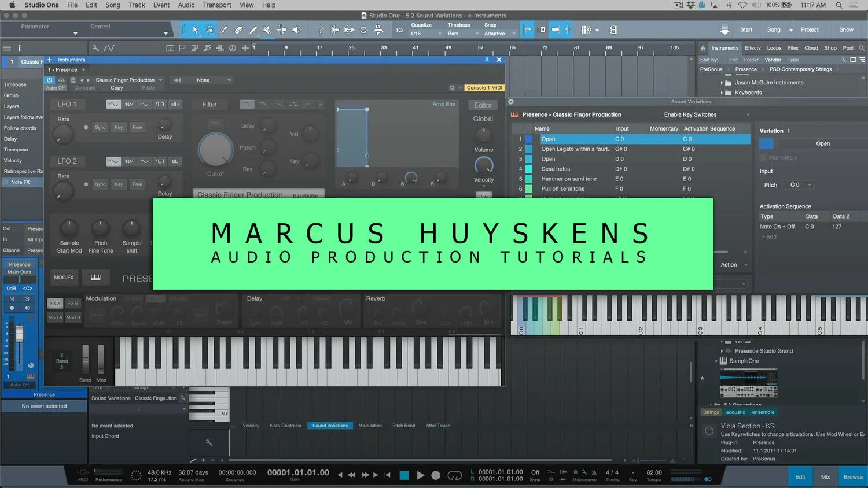Select LFO 2 sawtooth waveform
The image size is (868, 488).
(129, 161)
